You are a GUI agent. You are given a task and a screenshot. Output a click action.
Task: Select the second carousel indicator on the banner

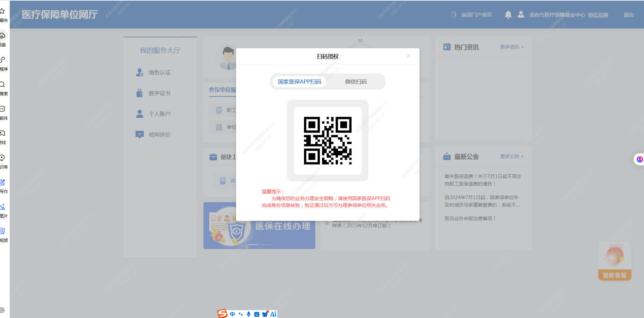266,245
